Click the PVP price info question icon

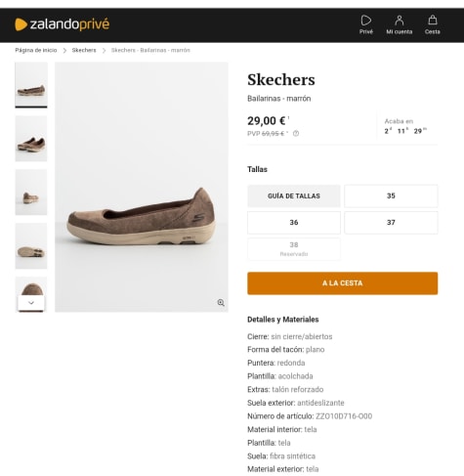tap(296, 133)
